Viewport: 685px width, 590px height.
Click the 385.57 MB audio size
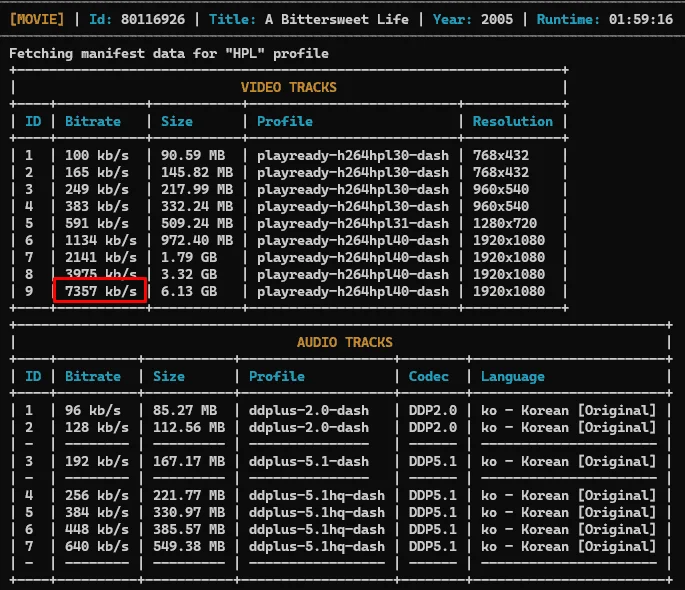tap(189, 530)
